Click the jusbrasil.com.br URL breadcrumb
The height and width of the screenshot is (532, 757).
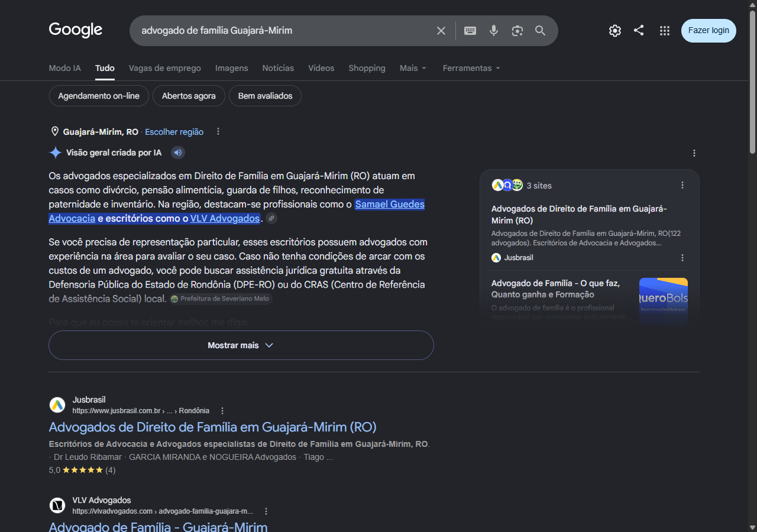(141, 411)
